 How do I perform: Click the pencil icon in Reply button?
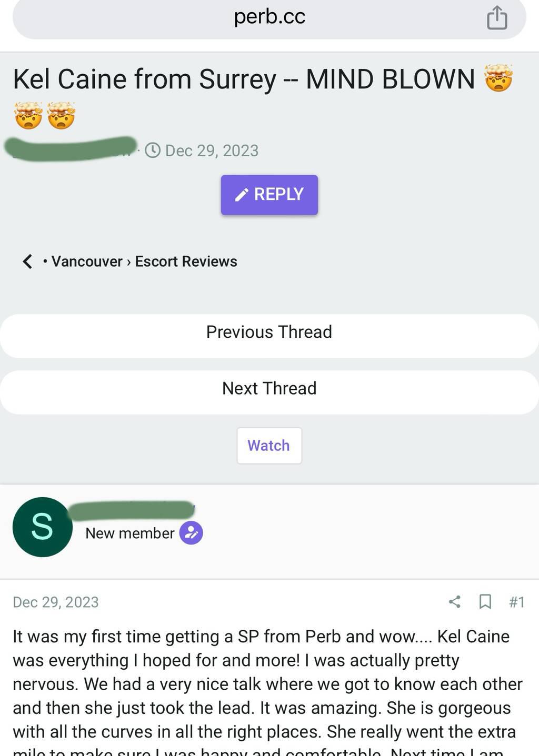[x=242, y=195]
